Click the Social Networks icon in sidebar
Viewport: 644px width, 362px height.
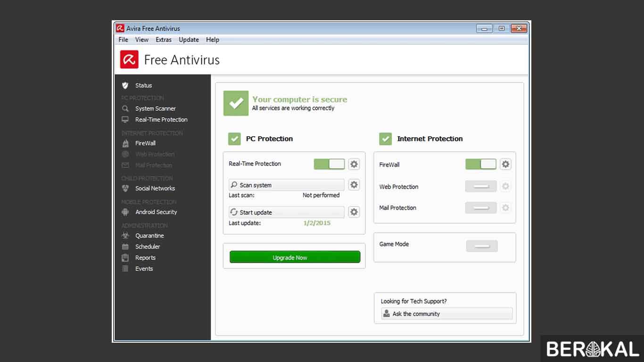coord(125,189)
